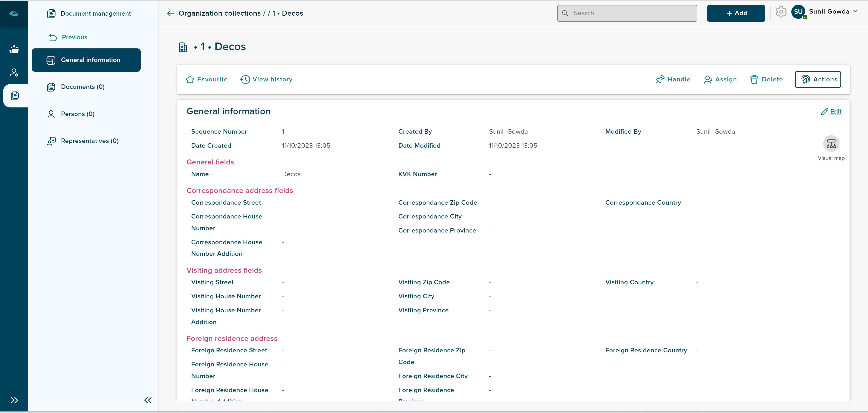The width and height of the screenshot is (868, 413).
Task: Click the cloud logo icon at top-left
Action: (14, 14)
